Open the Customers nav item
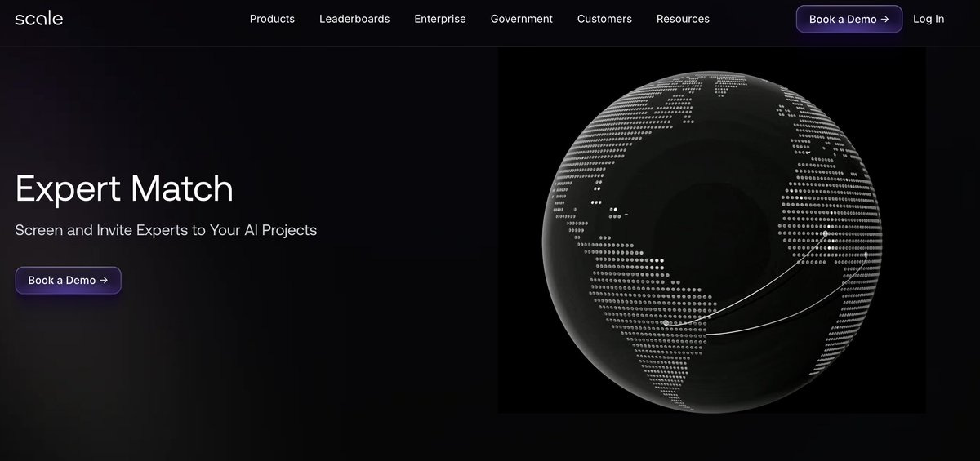The width and height of the screenshot is (980, 461). coord(604,19)
